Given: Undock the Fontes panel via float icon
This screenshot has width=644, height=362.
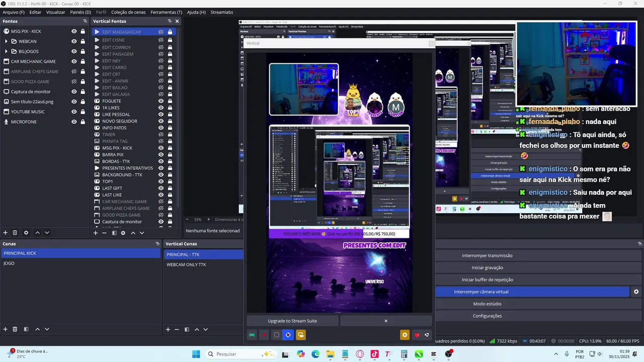Looking at the screenshot, I should 85,21.
